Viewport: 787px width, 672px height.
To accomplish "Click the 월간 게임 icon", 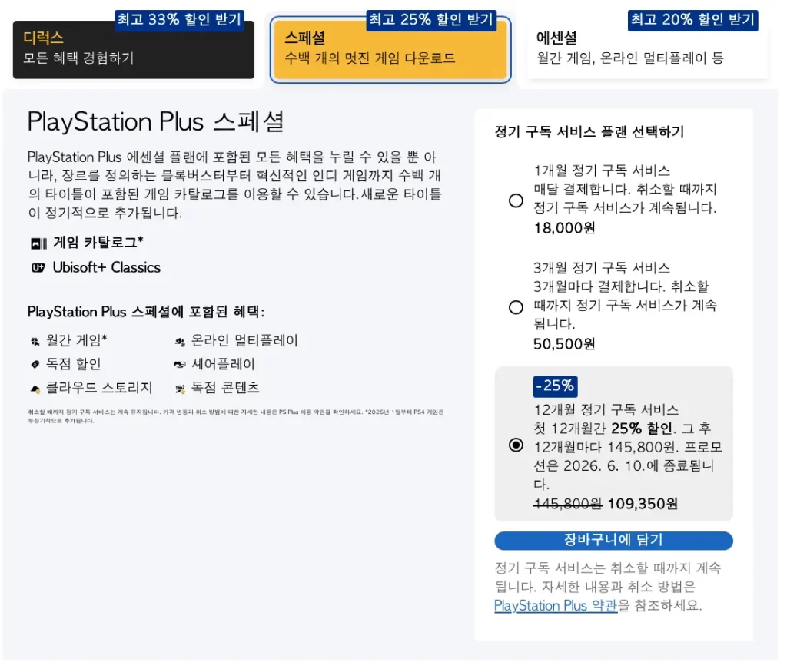I will coord(35,342).
